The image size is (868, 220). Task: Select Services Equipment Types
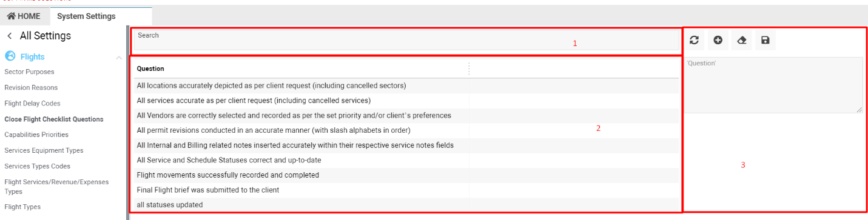pos(44,150)
